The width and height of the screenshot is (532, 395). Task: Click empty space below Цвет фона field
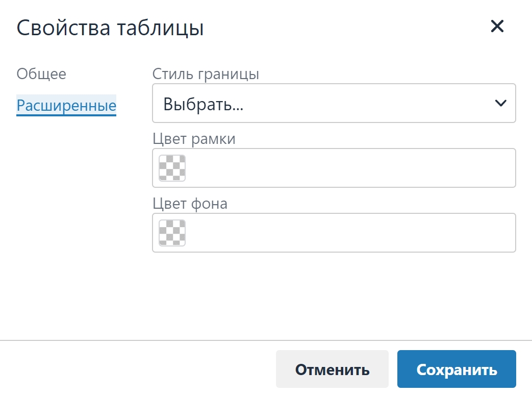334,295
